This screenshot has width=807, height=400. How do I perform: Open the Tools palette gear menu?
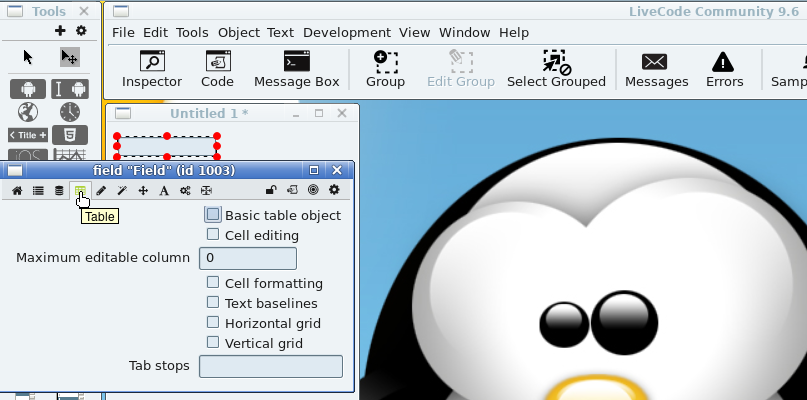[82, 31]
